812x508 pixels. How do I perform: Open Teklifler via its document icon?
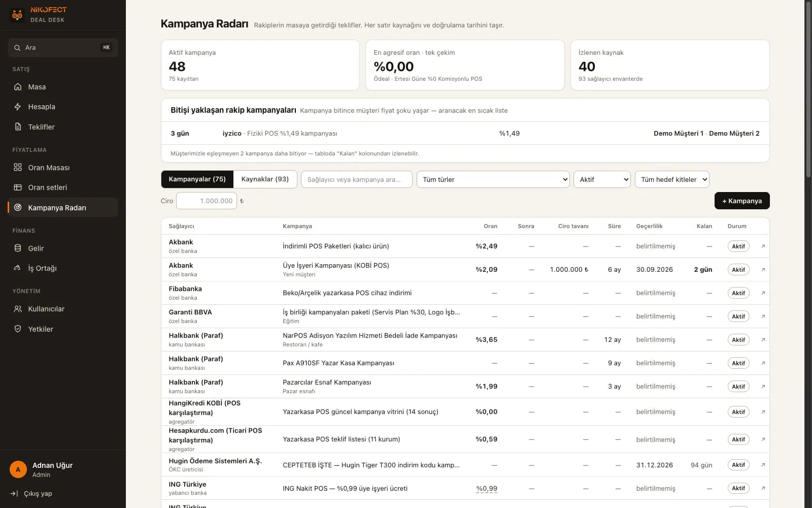18,127
